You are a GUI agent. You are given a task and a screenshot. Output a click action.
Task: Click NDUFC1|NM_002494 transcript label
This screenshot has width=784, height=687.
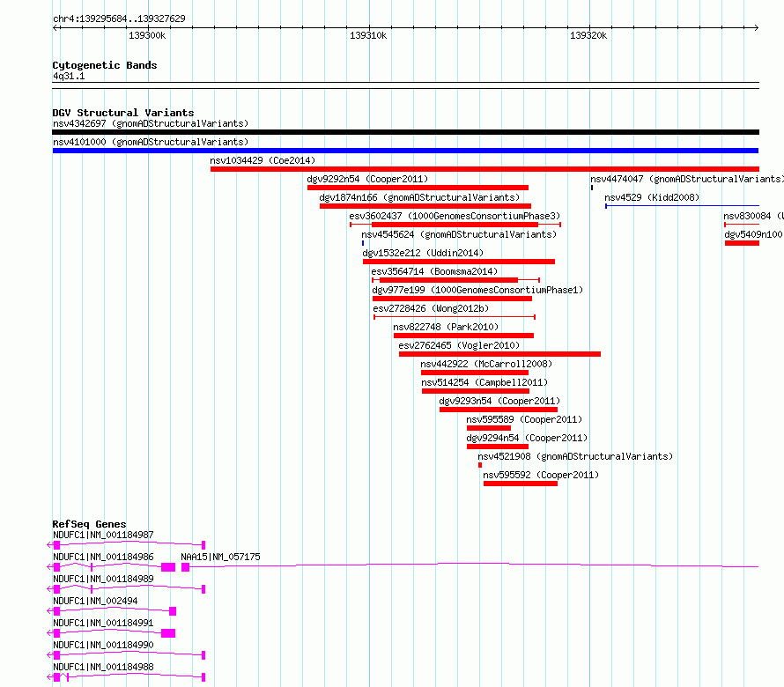tap(95, 601)
